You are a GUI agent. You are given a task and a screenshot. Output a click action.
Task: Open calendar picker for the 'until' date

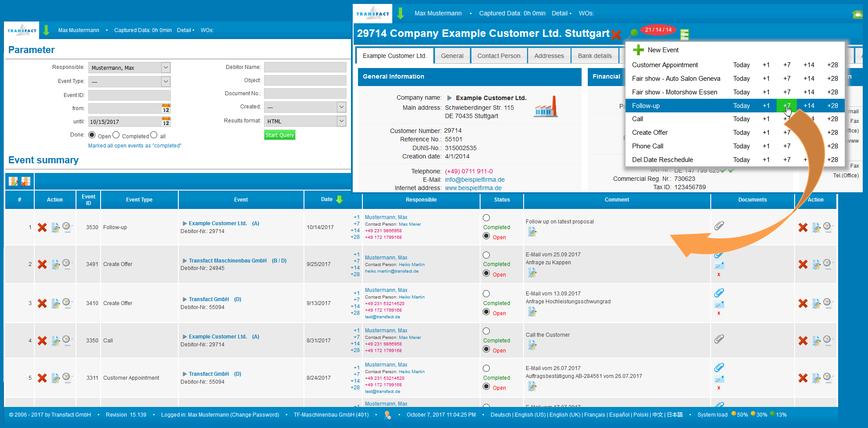(x=166, y=122)
